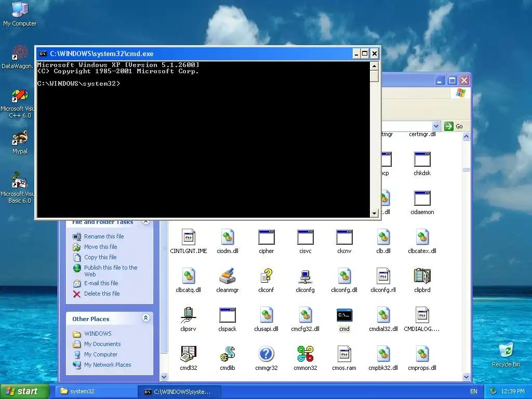Click Delete this file link
The image size is (532, 399).
coord(102,294)
